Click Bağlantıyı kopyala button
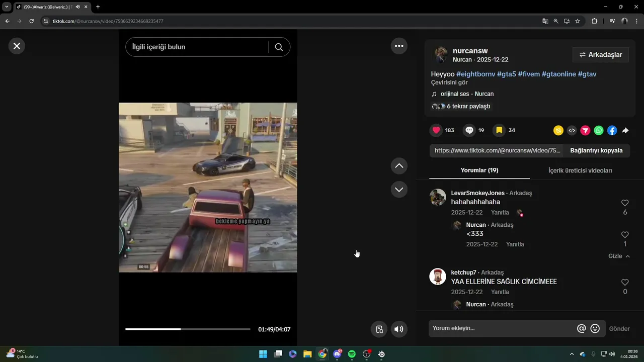 tap(596, 150)
